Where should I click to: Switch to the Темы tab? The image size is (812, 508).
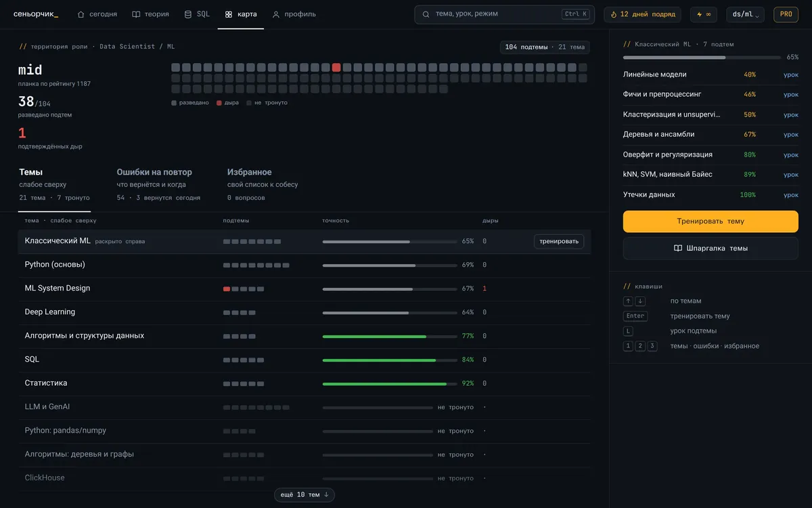click(x=54, y=185)
